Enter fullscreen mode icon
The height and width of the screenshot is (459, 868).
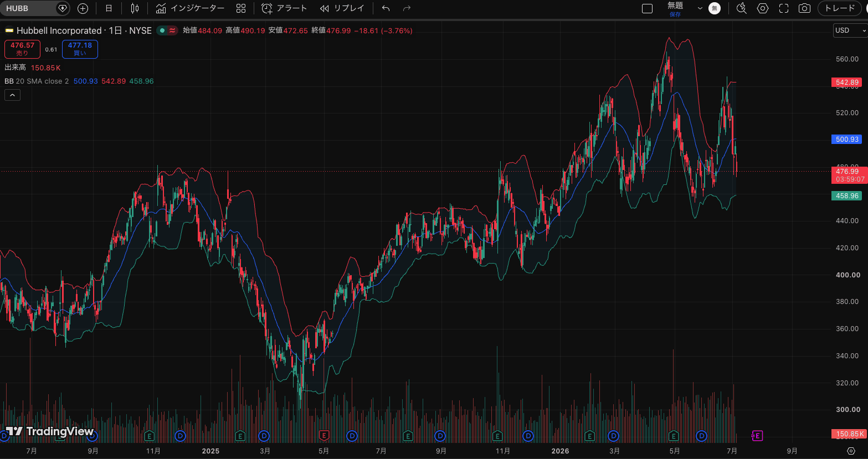[784, 8]
